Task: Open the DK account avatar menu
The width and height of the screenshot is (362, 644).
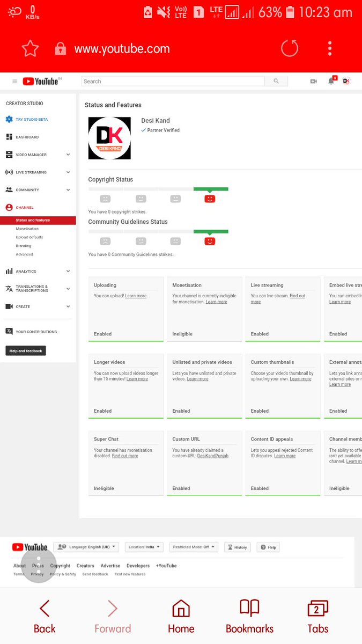Action: [x=346, y=81]
